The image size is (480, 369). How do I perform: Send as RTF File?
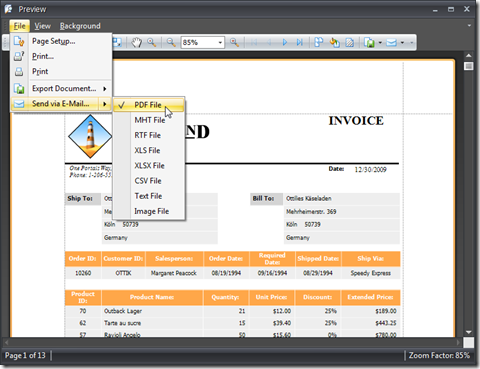pyautogui.click(x=149, y=135)
